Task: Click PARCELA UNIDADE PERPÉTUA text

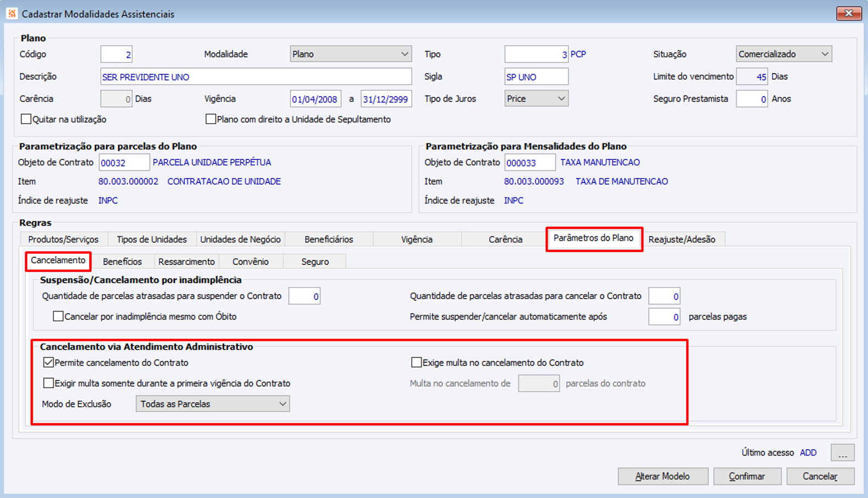Action: click(x=212, y=162)
